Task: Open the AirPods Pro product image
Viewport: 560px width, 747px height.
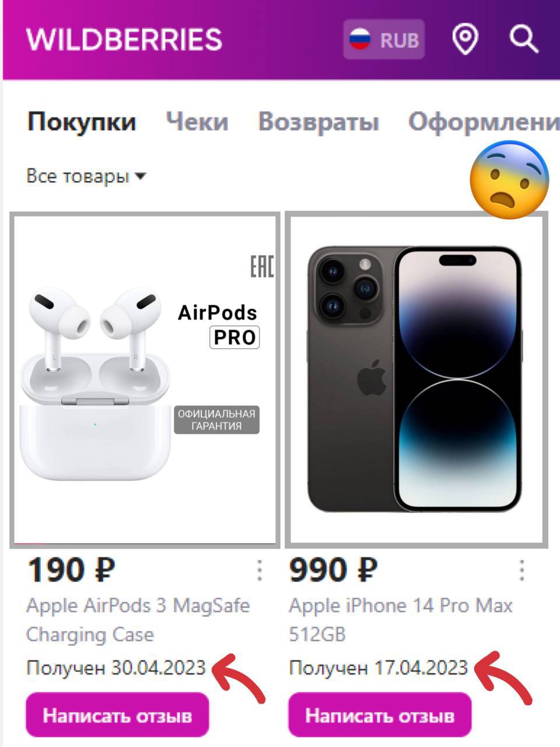Action: coord(145,379)
